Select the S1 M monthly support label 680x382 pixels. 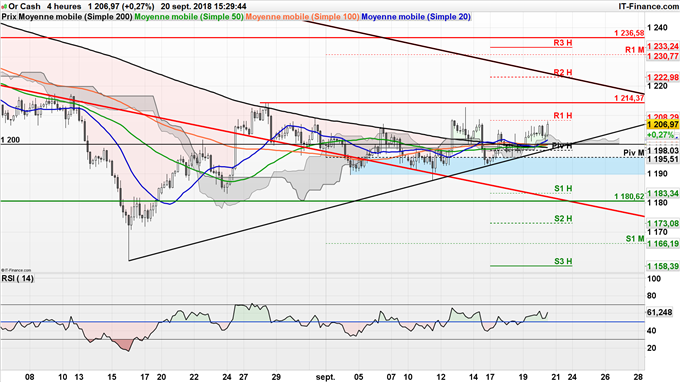coord(635,239)
